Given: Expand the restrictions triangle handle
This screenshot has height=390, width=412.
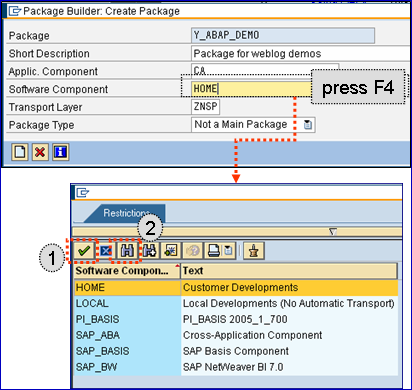Looking at the screenshot, I should pyautogui.click(x=333, y=231).
